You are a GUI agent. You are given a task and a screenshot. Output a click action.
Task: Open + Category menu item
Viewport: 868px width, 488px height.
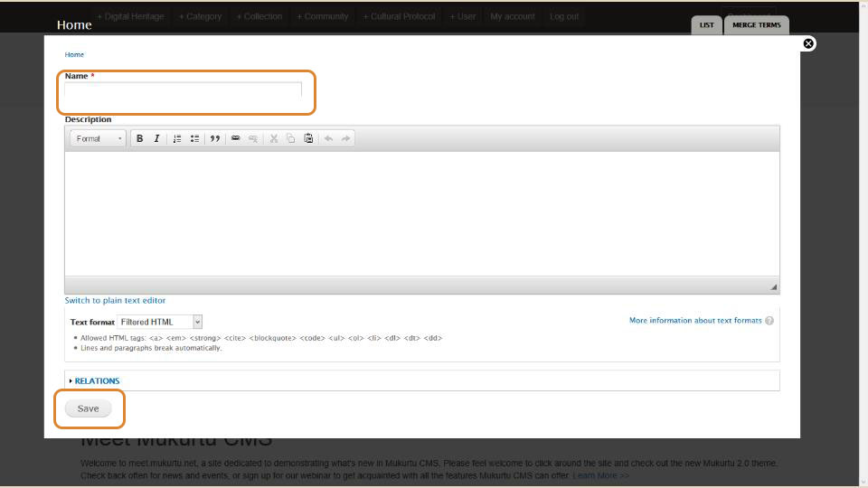pos(200,16)
